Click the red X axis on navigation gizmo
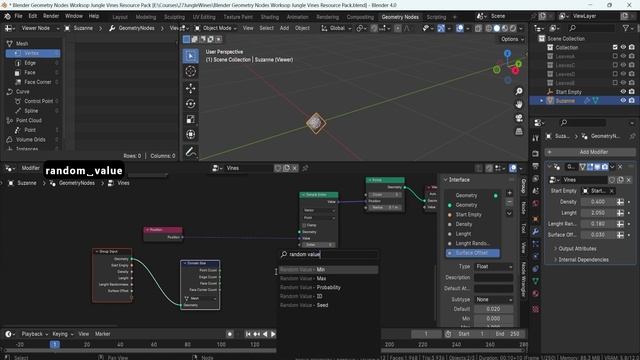This screenshot has height=360, width=640. [515, 71]
